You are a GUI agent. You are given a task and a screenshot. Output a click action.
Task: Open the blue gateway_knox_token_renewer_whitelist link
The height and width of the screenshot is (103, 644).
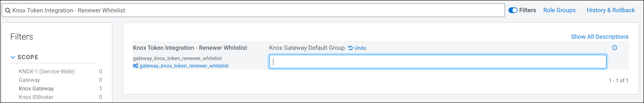click(184, 66)
